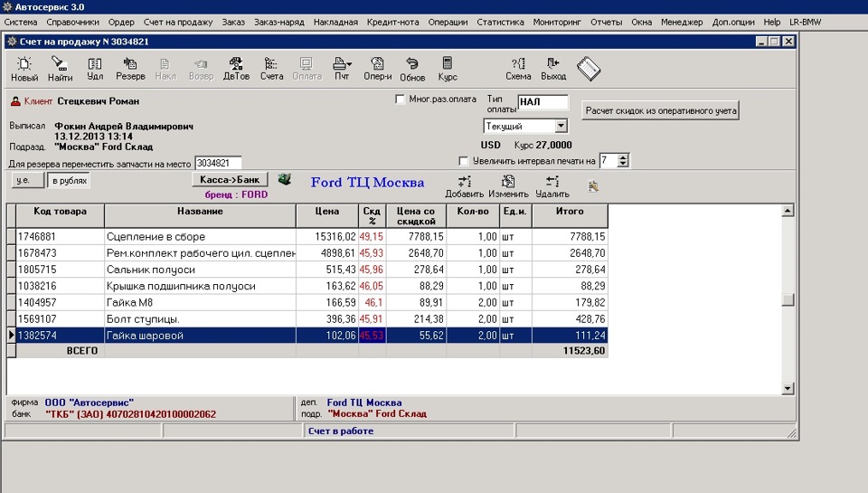Click the green cash icon near Касса->Банк

click(285, 179)
